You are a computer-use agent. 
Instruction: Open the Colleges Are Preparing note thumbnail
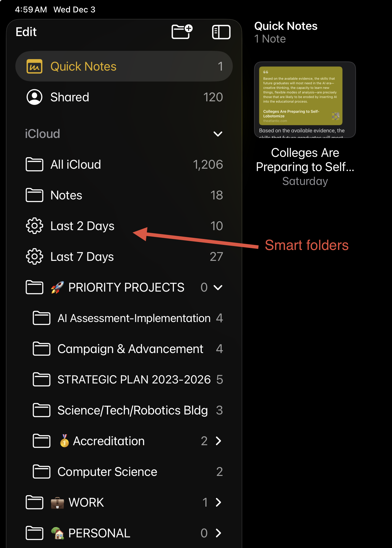305,100
